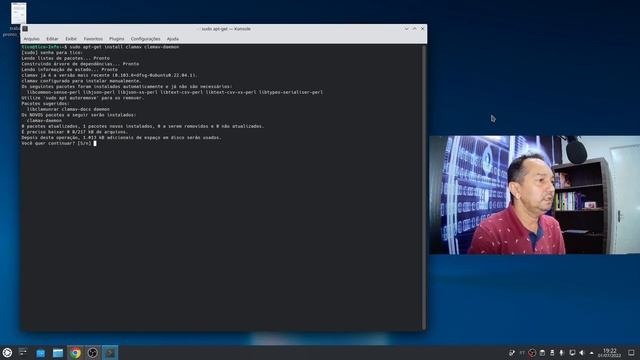Viewport: 640px width, 360px height.
Task: Open the Configurações menu in Konsole
Action: [x=145, y=39]
